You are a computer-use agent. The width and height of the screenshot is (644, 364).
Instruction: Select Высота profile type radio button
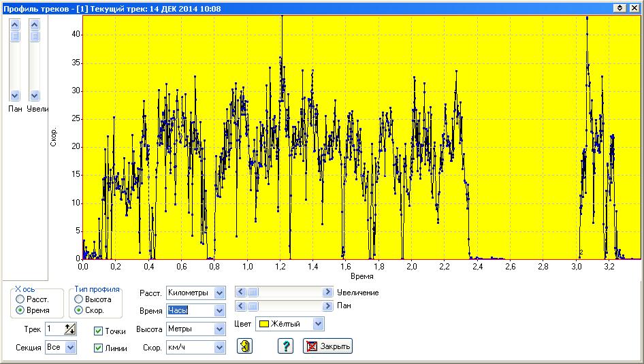79,299
